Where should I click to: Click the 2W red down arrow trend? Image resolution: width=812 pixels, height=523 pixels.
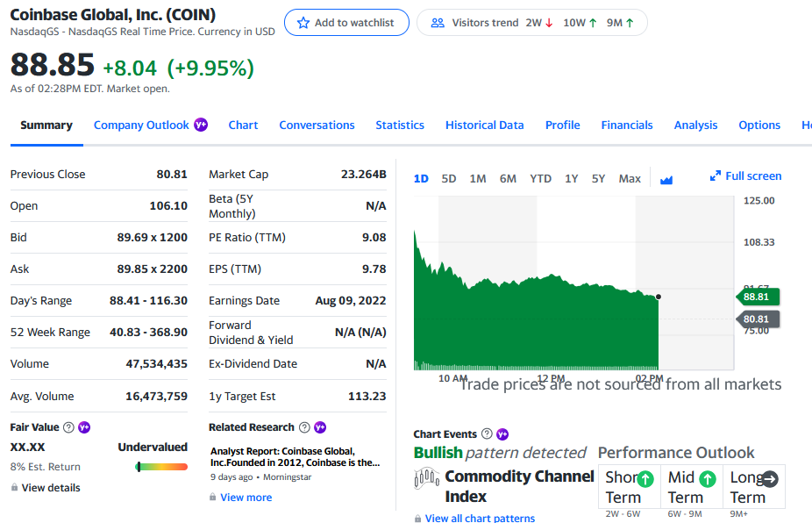(x=549, y=23)
